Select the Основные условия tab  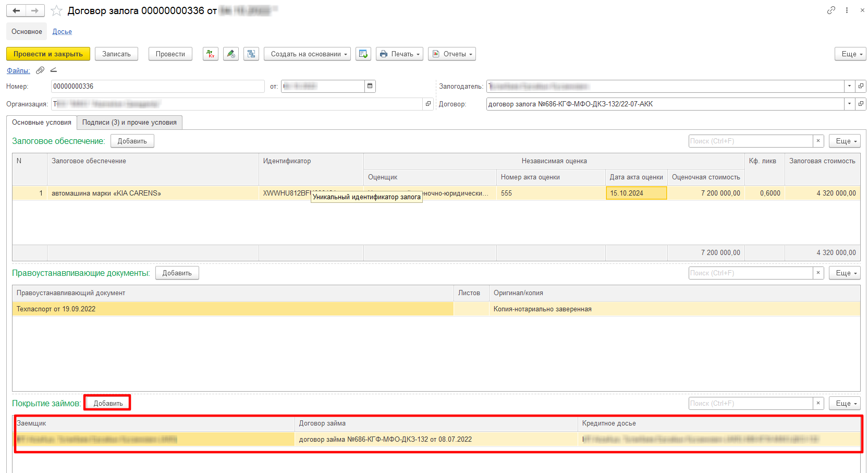42,122
